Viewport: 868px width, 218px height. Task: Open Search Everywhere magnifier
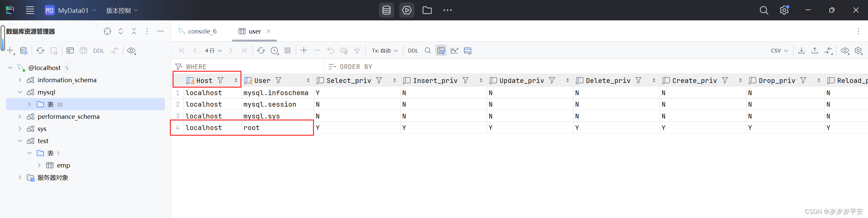[764, 10]
